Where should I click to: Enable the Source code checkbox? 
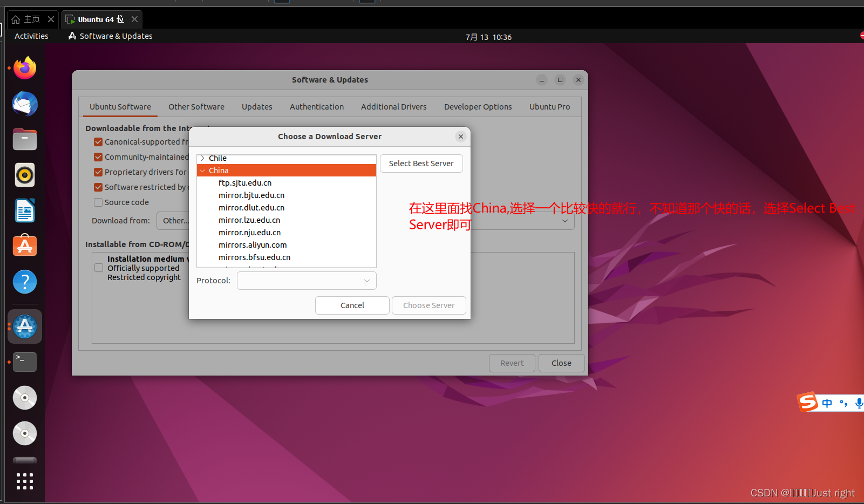[x=98, y=202]
